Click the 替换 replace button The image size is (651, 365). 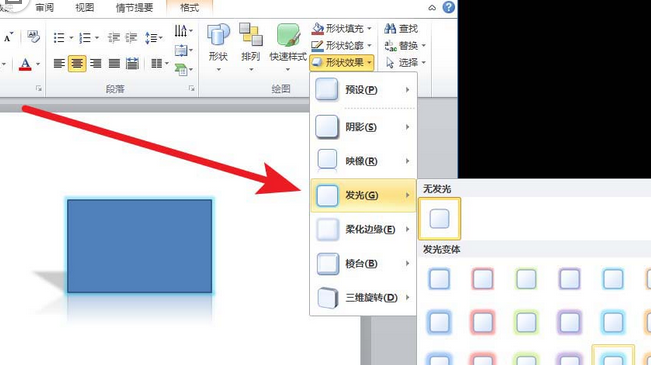[401, 45]
